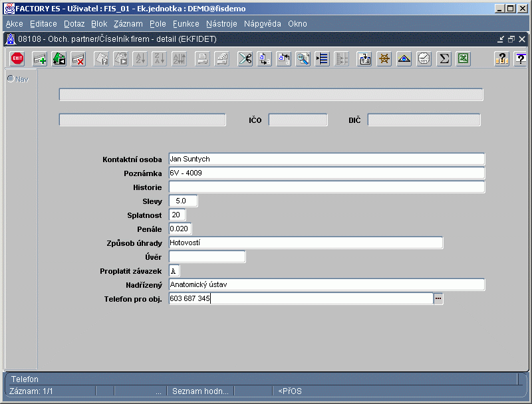Viewport: 532px width, 404px height.
Task: Click the green save/commit record icon
Action: pos(59,59)
